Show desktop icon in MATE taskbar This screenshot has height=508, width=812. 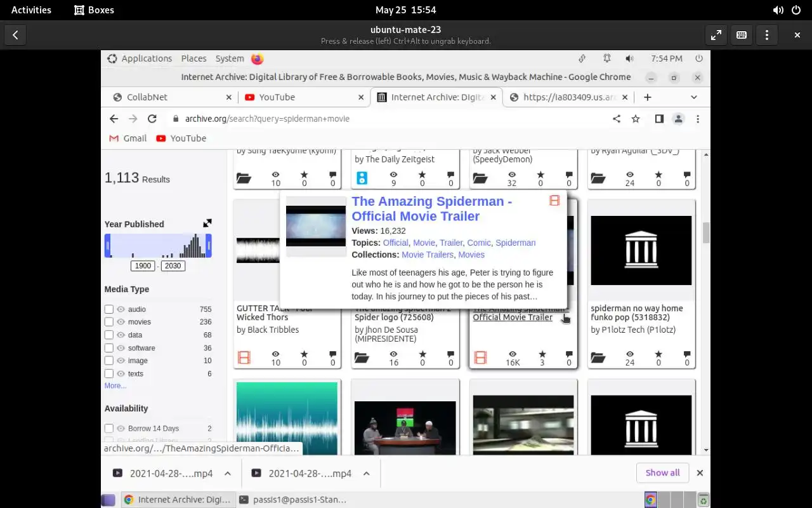pyautogui.click(x=108, y=500)
